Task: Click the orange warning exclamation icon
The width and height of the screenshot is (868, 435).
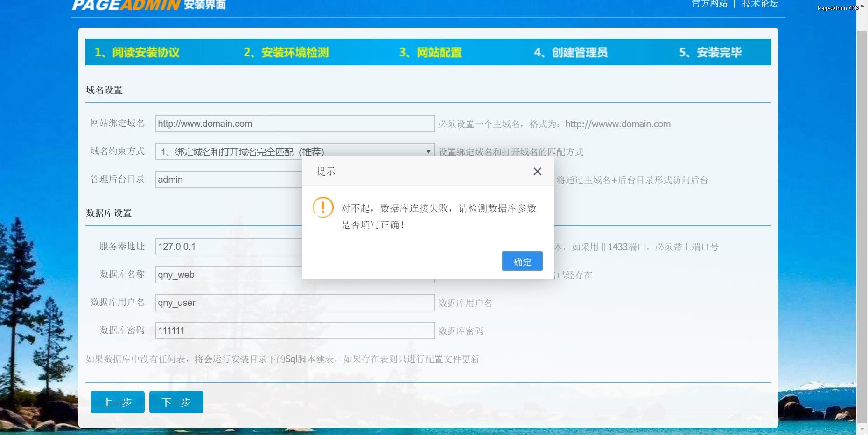Action: click(x=322, y=207)
